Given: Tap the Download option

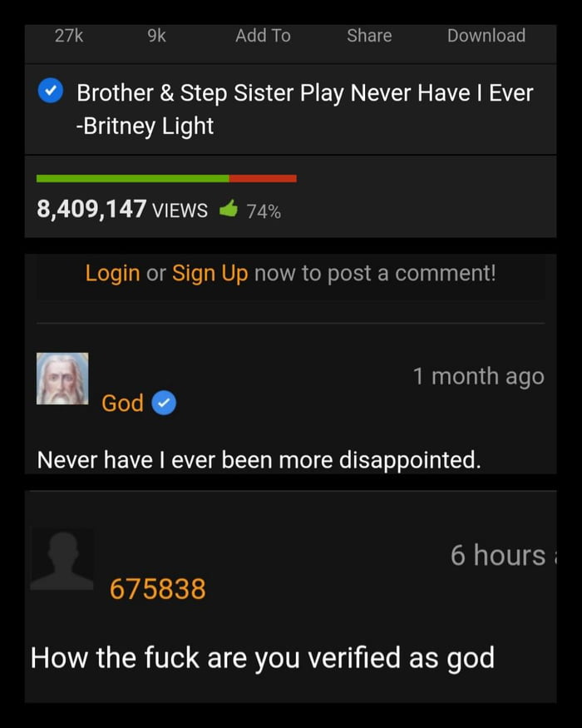Looking at the screenshot, I should point(486,36).
